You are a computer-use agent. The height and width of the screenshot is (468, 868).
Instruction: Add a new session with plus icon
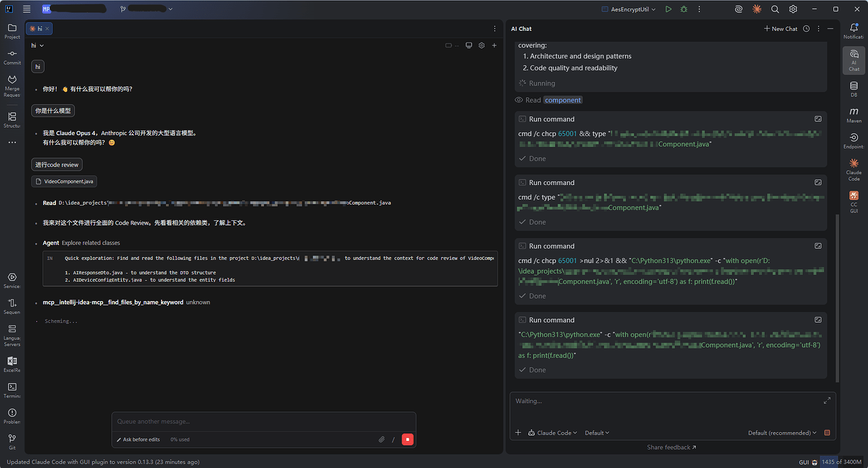[x=494, y=45]
